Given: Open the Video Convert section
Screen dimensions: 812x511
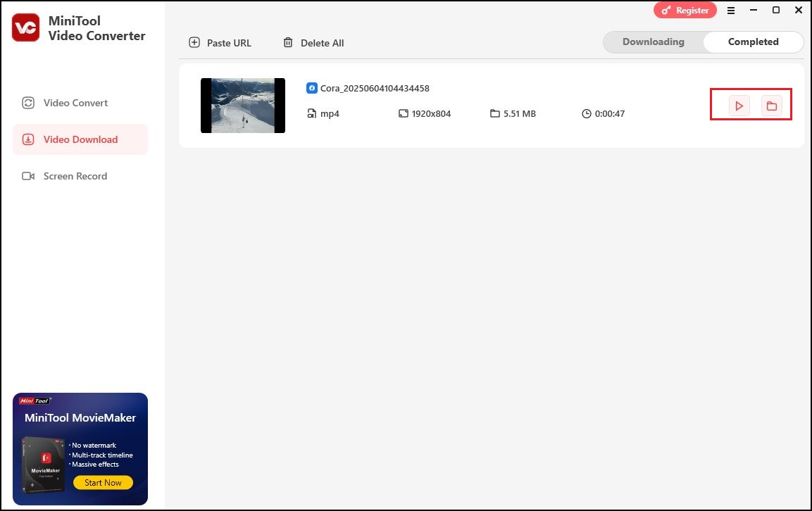Looking at the screenshot, I should point(65,103).
